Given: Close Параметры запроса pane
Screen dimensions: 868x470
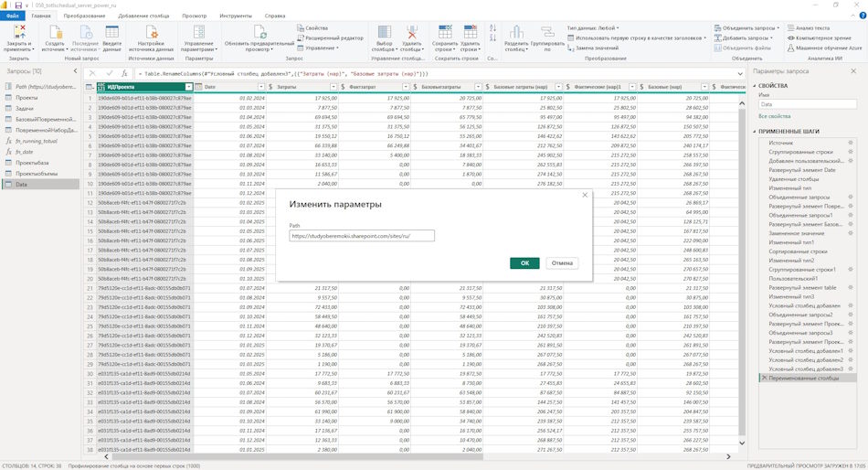Looking at the screenshot, I should click(x=853, y=71).
